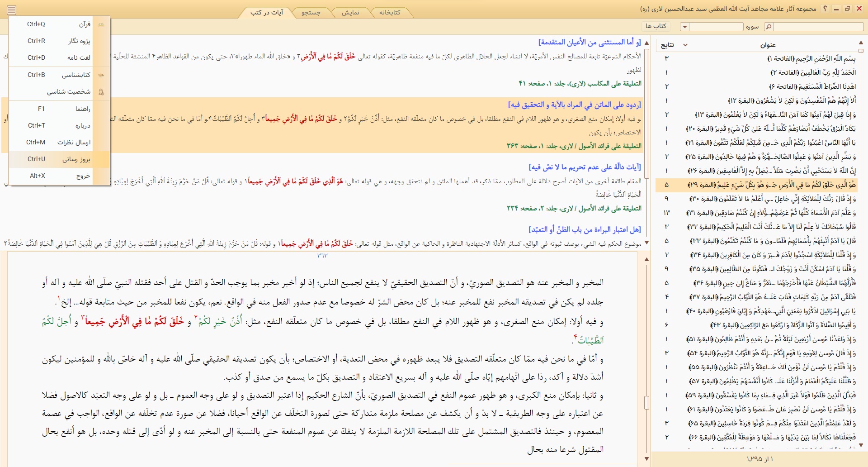
Task: Select the پژوه نگار menu entry
Action: click(x=59, y=41)
